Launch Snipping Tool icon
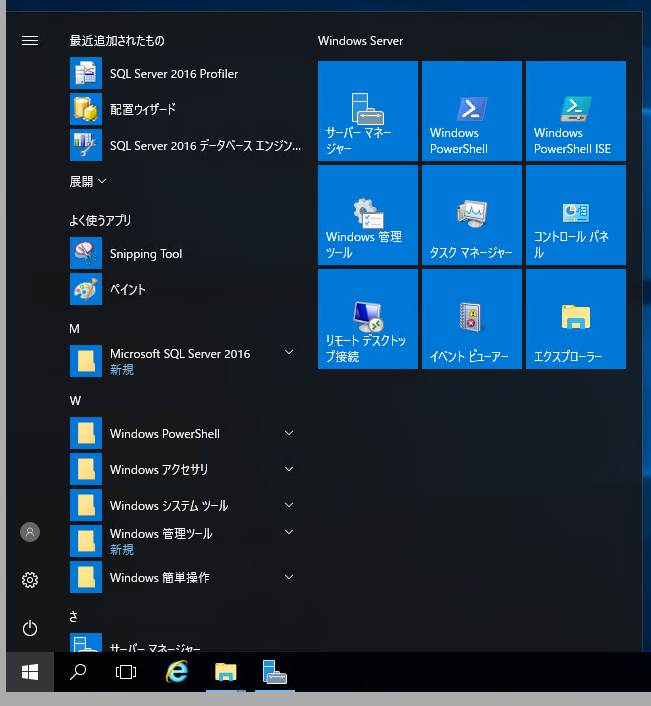Viewport: 651px width, 706px height. click(x=86, y=253)
